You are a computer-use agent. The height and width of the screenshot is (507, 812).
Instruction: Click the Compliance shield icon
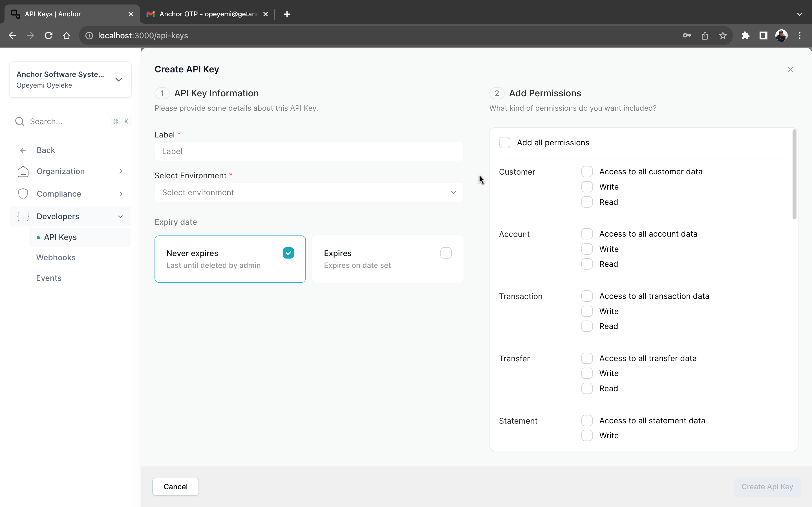(x=23, y=194)
